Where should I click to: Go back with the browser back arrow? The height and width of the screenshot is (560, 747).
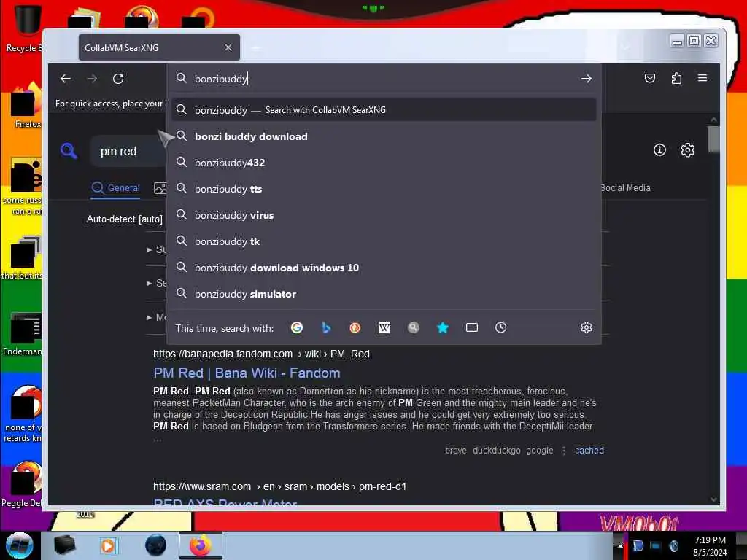pyautogui.click(x=66, y=79)
